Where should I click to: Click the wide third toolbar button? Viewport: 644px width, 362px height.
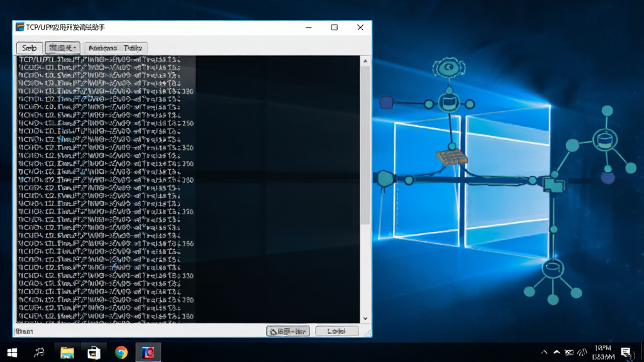tap(116, 48)
